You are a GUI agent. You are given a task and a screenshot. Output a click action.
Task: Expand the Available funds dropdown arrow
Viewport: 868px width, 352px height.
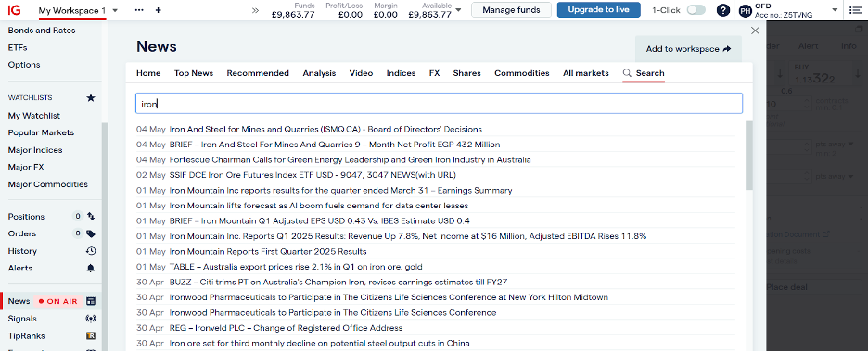(458, 10)
